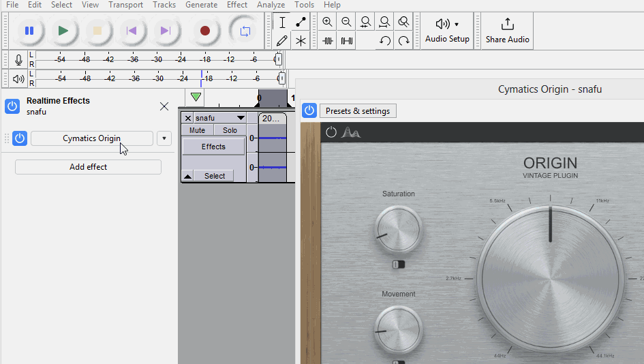
Task: Click the Silence audio selection icon
Action: tap(347, 41)
